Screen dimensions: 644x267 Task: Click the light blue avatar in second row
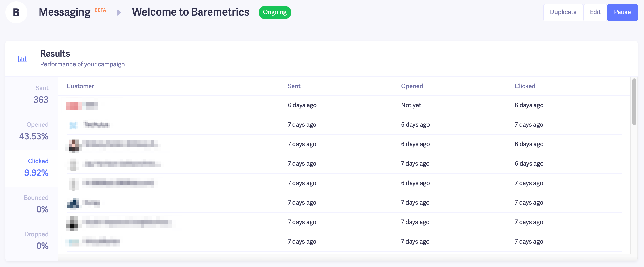[x=73, y=125]
